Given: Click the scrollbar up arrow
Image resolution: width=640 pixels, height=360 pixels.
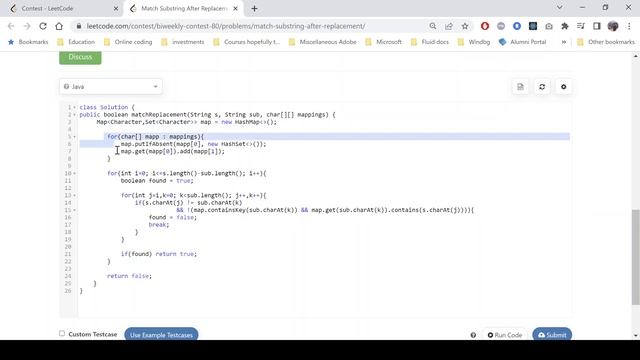Looking at the screenshot, I should pyautogui.click(x=636, y=56).
